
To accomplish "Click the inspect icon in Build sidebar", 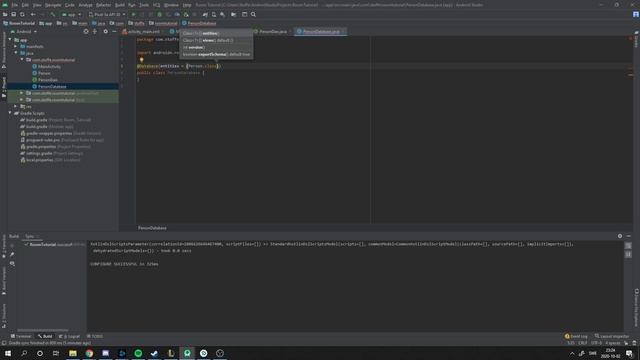I will 12,264.
